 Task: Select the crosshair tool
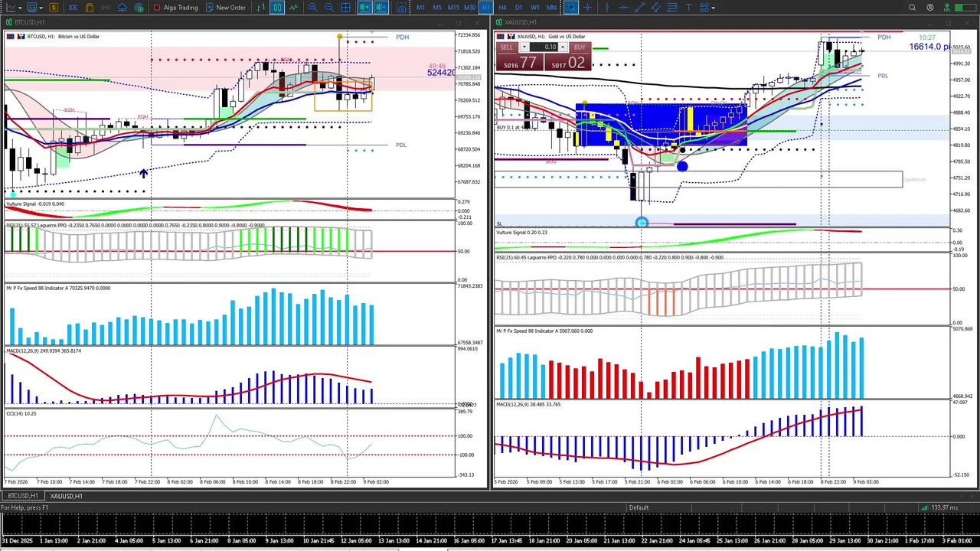587,8
